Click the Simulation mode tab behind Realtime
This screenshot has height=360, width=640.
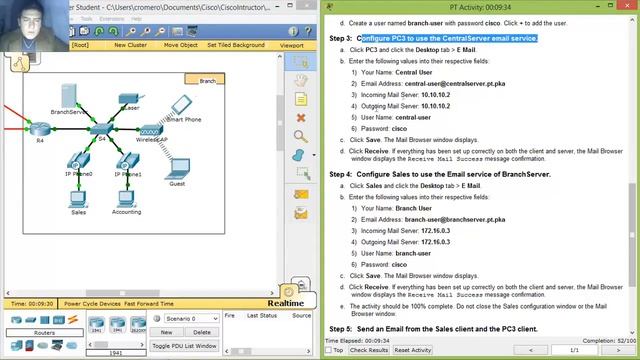[x=303, y=284]
